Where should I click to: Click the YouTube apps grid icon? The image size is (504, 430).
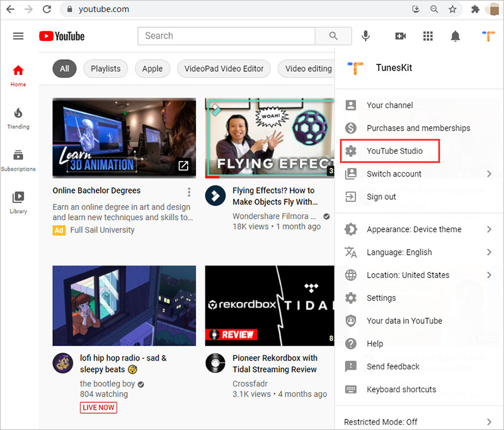click(x=428, y=36)
